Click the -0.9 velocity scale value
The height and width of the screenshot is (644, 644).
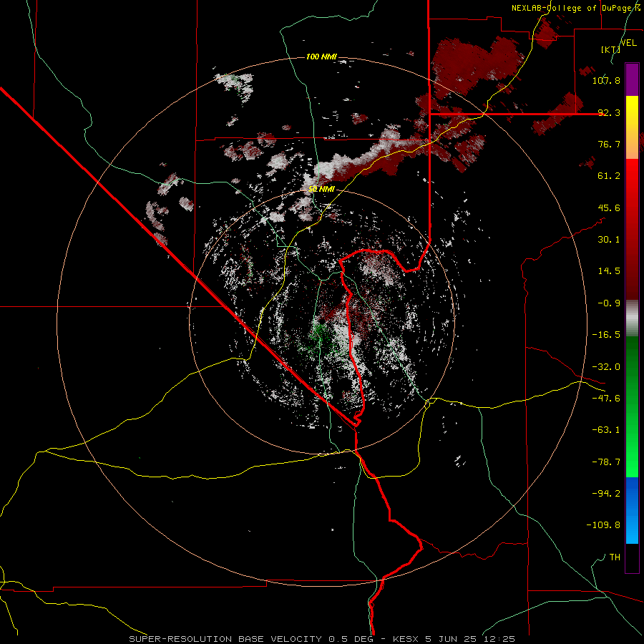pos(609,303)
